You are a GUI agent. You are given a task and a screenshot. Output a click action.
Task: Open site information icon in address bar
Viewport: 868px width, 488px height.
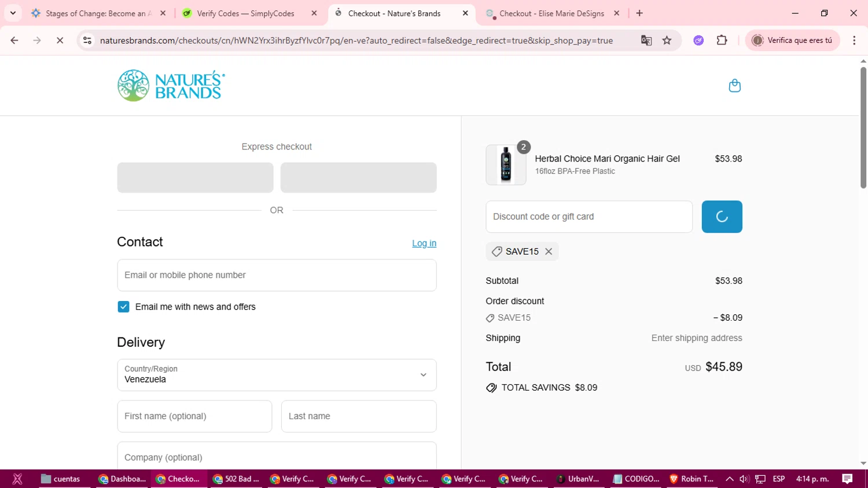click(87, 41)
